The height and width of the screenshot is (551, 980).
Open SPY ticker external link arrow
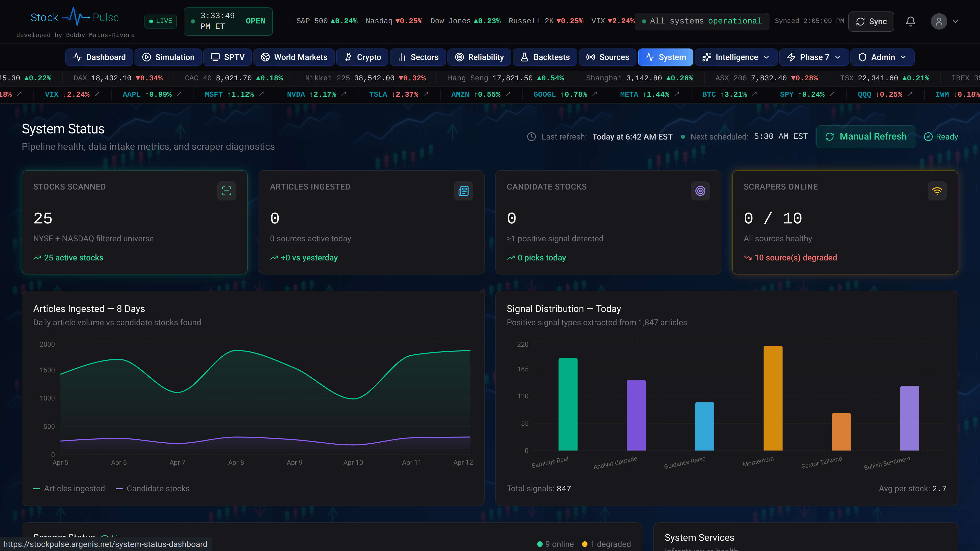point(832,94)
